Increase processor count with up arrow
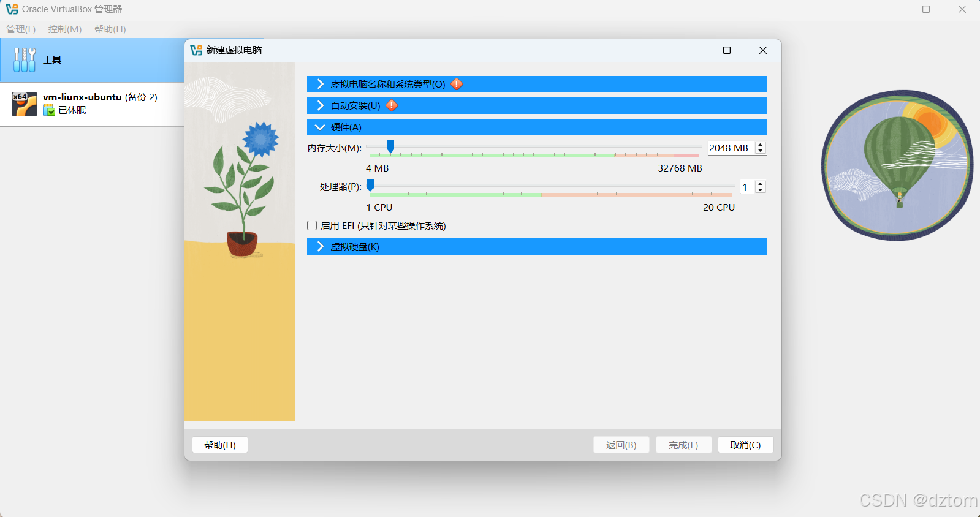 (x=761, y=184)
